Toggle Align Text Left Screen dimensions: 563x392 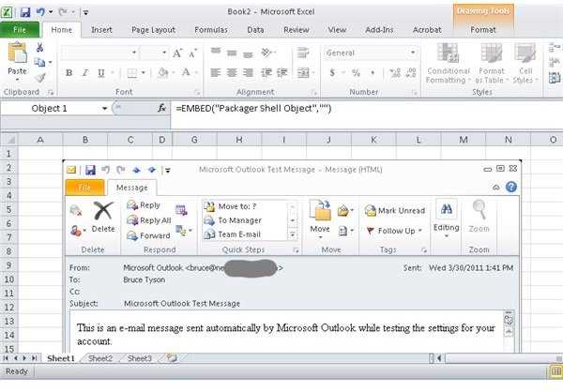tap(216, 73)
